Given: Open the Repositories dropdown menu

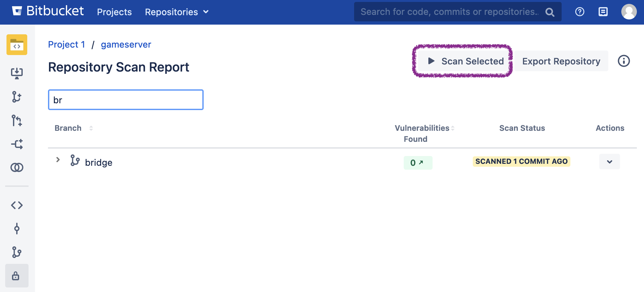Looking at the screenshot, I should (177, 12).
